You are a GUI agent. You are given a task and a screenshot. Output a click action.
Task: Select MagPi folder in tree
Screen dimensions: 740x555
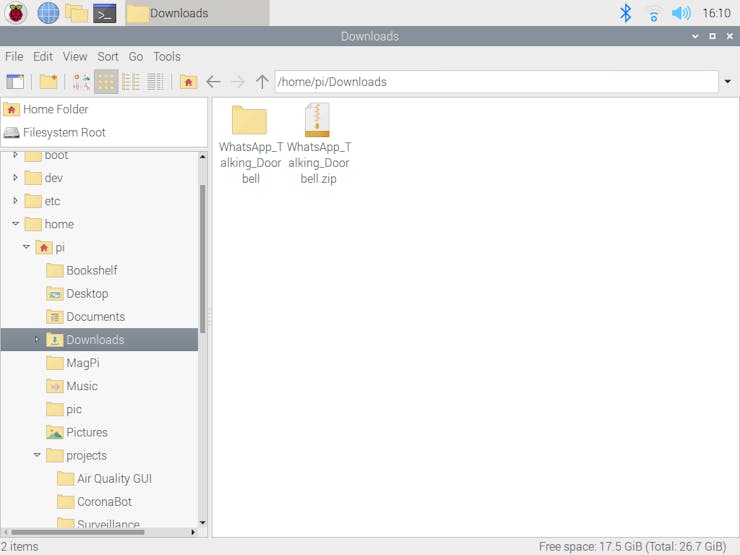coord(99,363)
